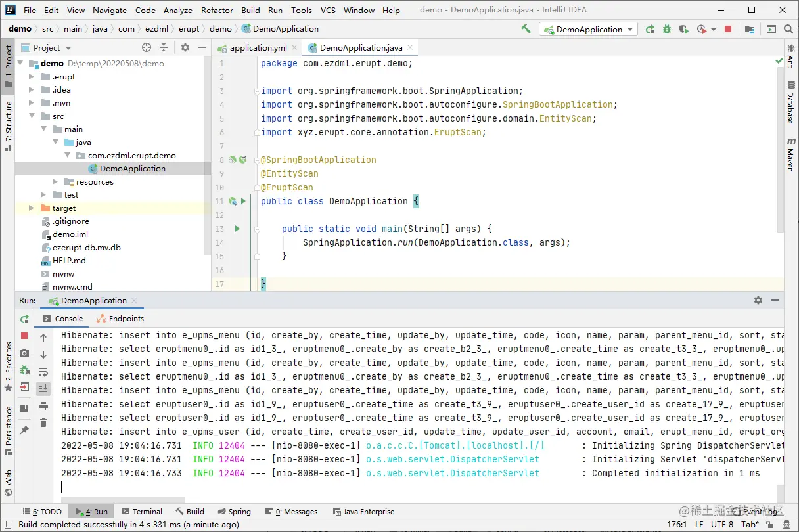Screen dimensions: 799x532
Task: Close the DemoApplication.java editor tab
Action: click(x=410, y=47)
